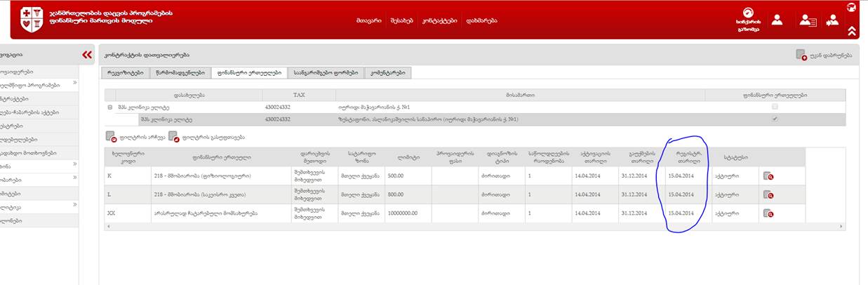The image size is (868, 285).
Task: Click the table's horizontal scrollbar
Action: (x=474, y=227)
